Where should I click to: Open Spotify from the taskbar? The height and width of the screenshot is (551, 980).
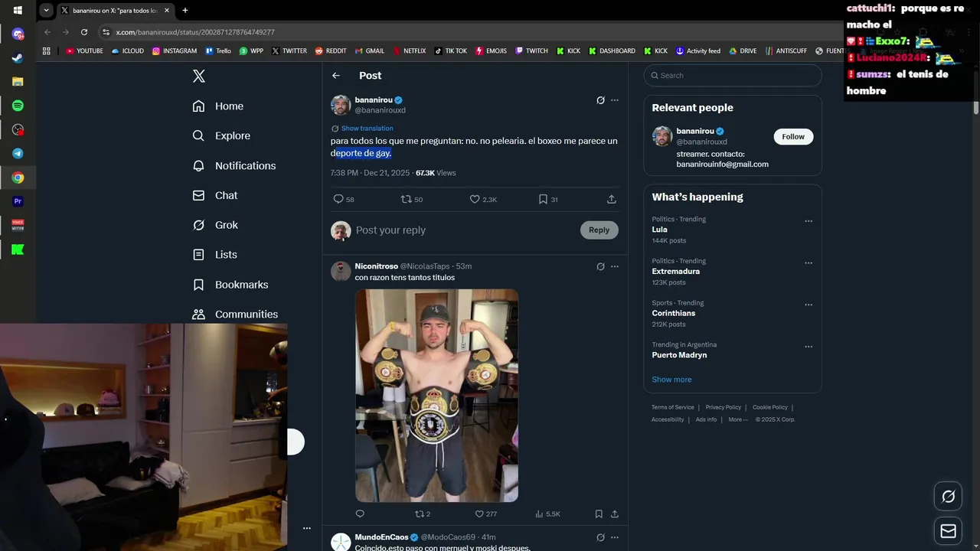click(18, 106)
